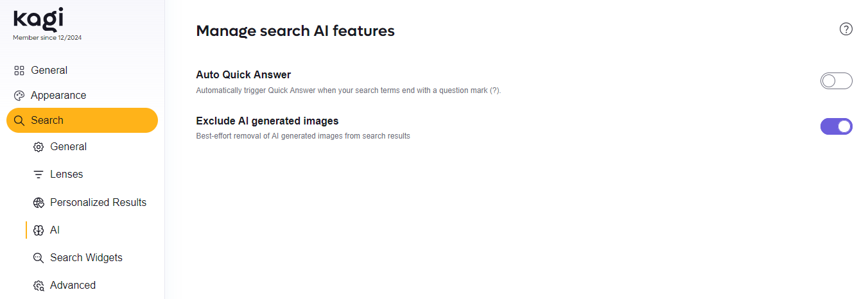868x299 pixels.
Task: Go to Lenses settings
Action: [67, 175]
